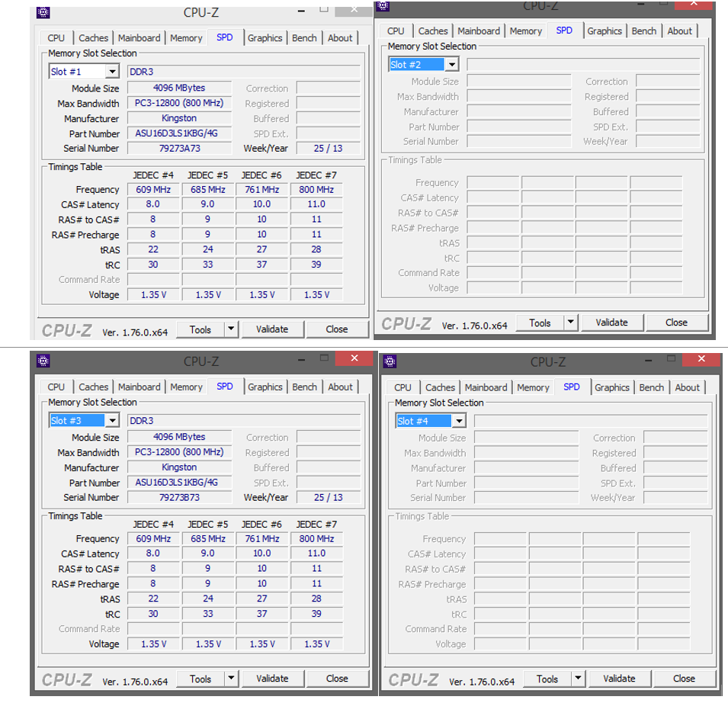Screen dimensions: 728x703
Task: Open the Graphics tab in the Slot #4 window
Action: [612, 387]
